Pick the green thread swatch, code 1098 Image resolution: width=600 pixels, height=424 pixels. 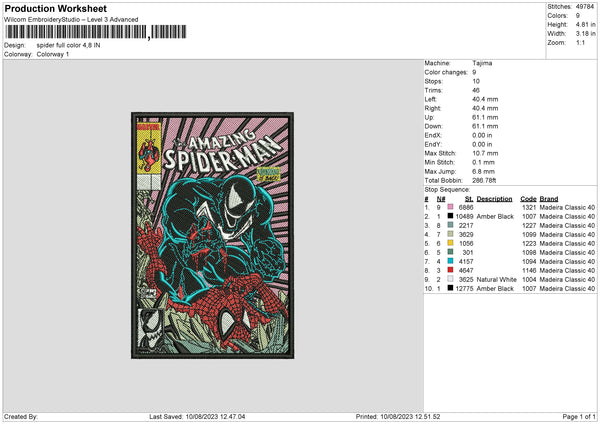pyautogui.click(x=450, y=252)
